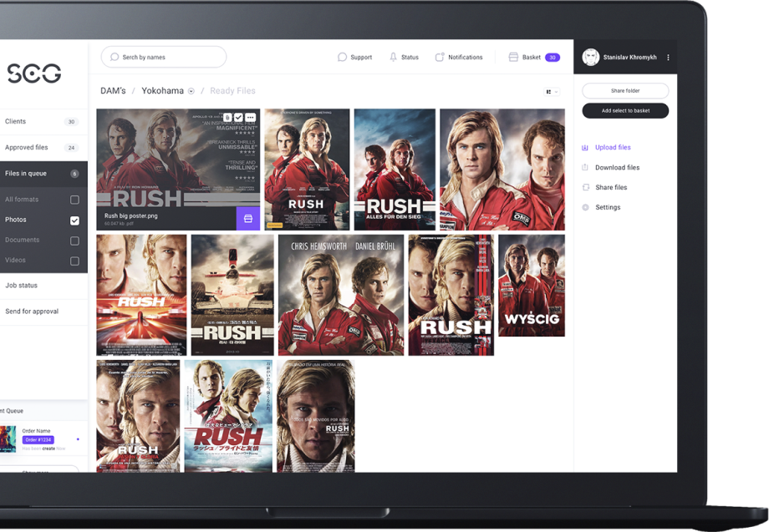Click the Settings gear icon

click(x=585, y=207)
